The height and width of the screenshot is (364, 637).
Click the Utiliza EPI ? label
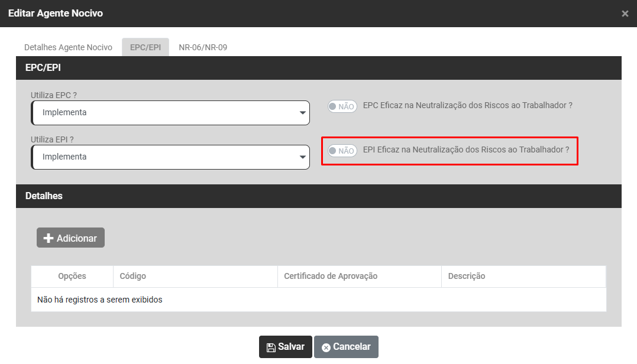point(52,139)
